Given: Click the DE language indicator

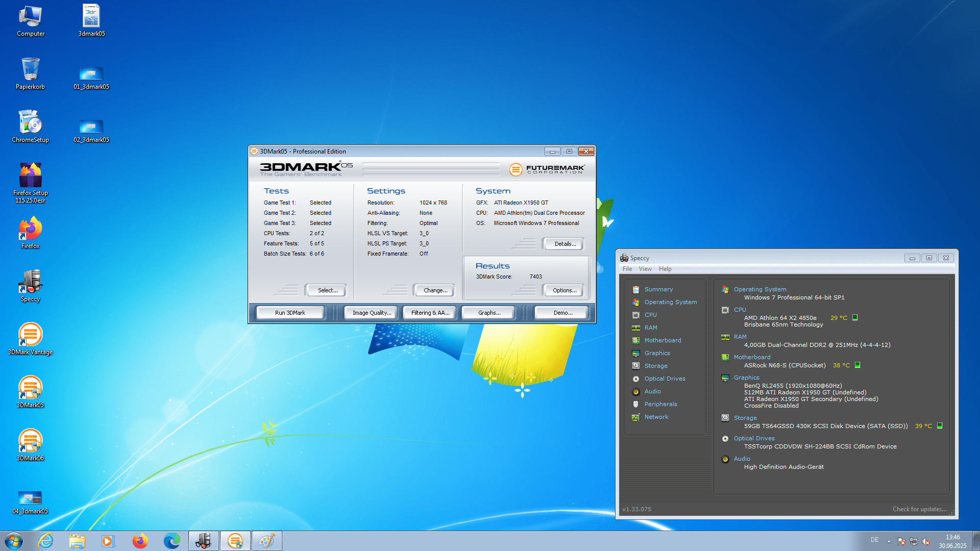Looking at the screenshot, I should pyautogui.click(x=874, y=540).
